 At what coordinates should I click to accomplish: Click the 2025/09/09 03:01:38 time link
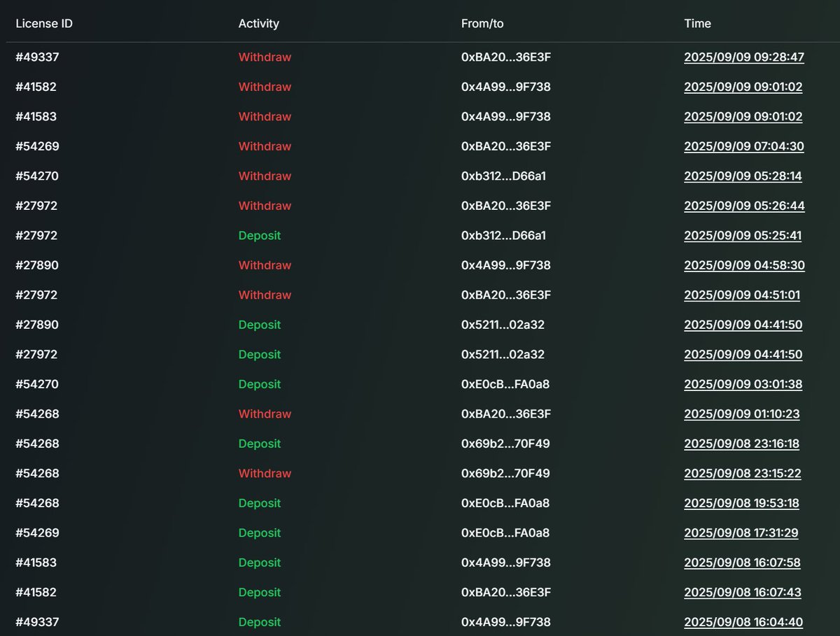tap(743, 384)
